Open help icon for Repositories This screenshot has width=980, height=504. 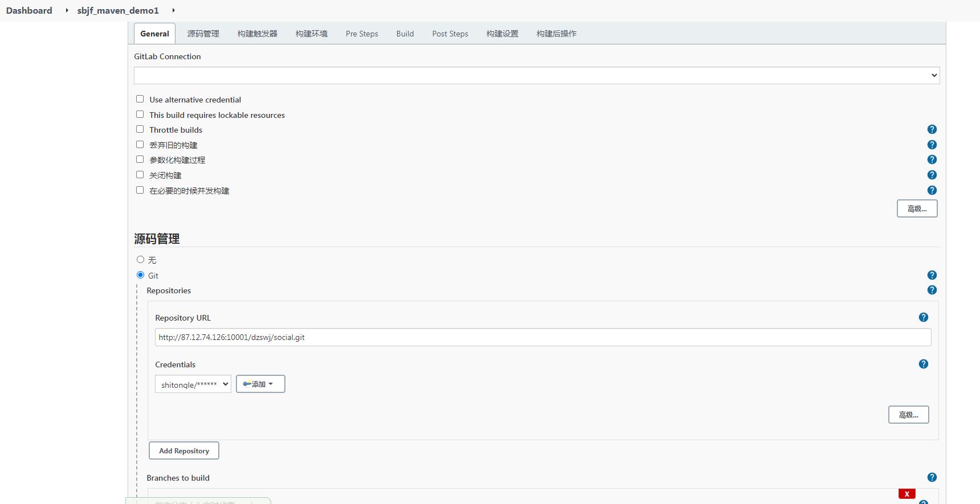point(932,290)
